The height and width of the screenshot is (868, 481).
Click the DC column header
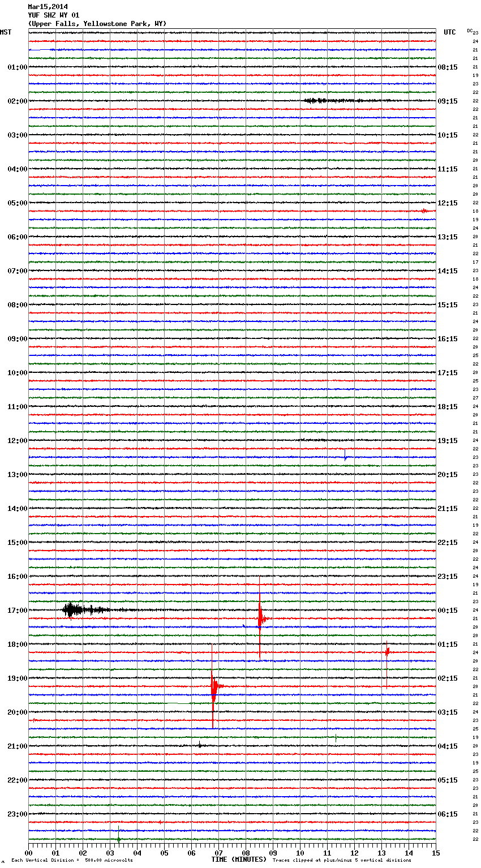coord(470,31)
